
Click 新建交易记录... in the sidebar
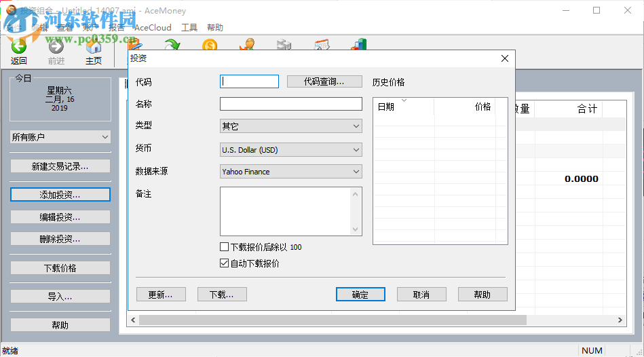[60, 166]
